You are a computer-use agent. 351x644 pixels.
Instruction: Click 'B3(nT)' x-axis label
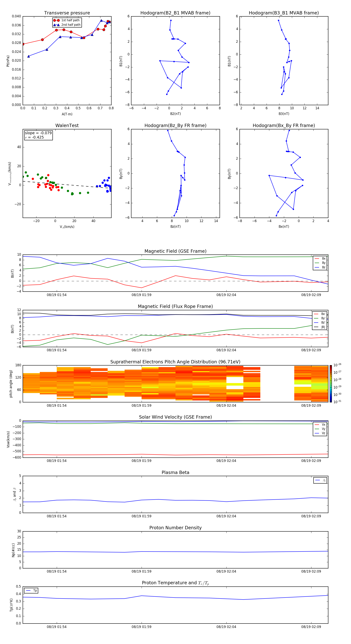coord(284,114)
